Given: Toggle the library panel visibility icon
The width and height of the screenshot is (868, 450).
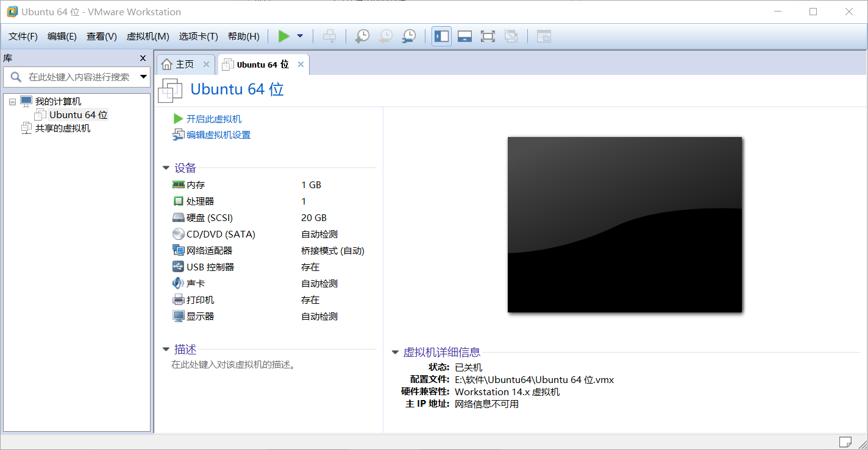Looking at the screenshot, I should click(441, 36).
